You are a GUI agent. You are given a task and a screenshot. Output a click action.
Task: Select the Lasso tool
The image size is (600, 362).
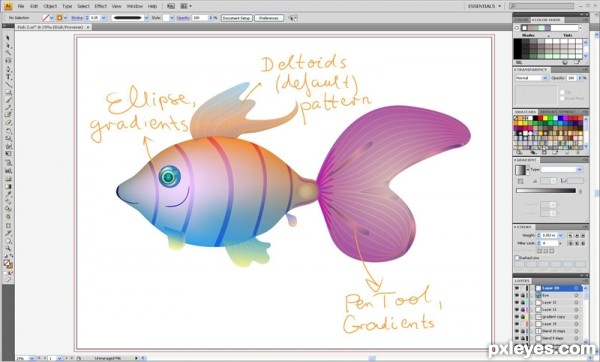8,60
